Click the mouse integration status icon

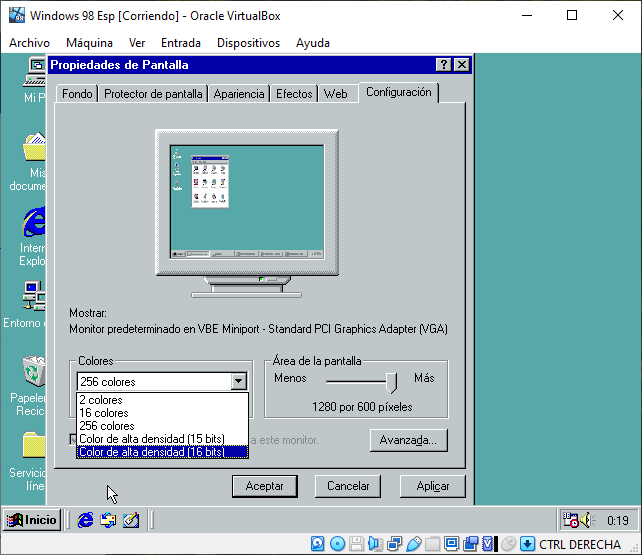[x=509, y=544]
